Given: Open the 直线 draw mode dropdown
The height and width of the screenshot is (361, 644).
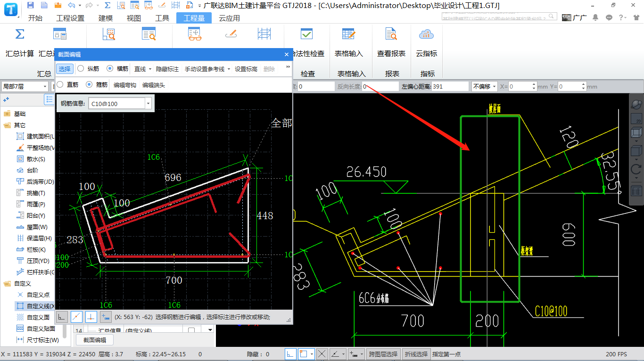Looking at the screenshot, I should point(143,69).
